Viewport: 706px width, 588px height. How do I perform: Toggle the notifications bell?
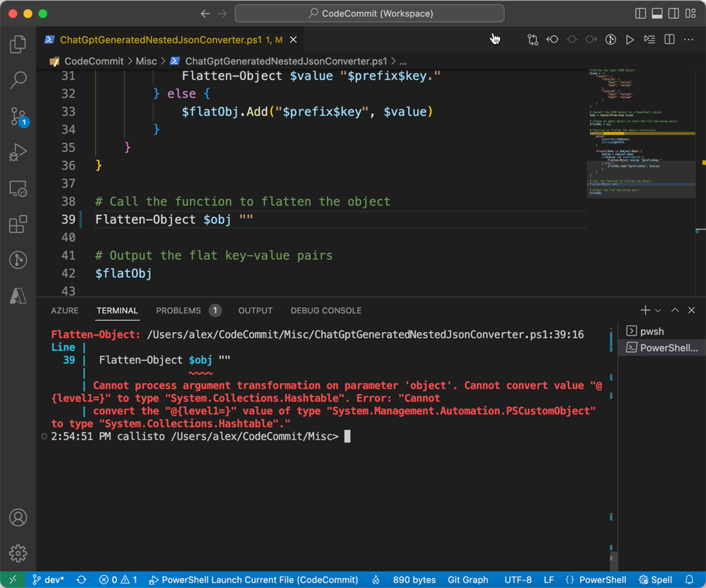[690, 580]
